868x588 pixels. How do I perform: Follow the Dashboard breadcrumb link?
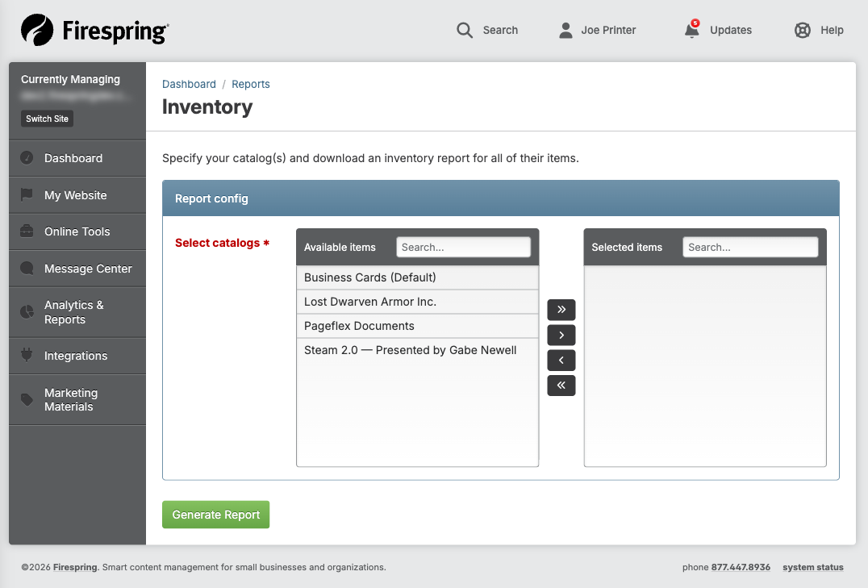(x=189, y=84)
